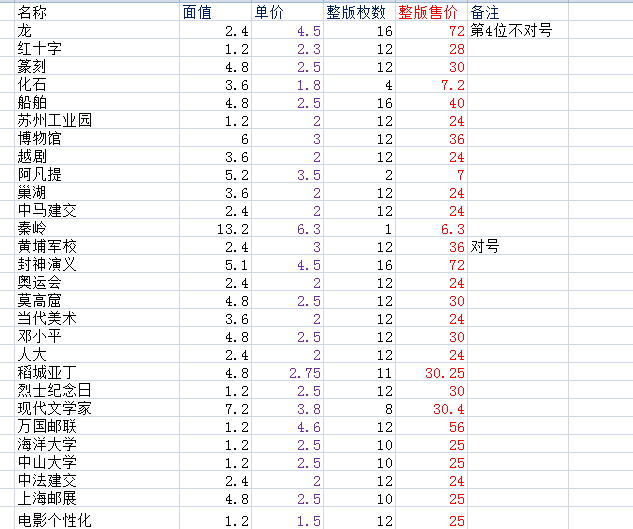The width and height of the screenshot is (633, 529).
Task: Select unit price 2.75 in 稻城亚丁 row
Action: point(287,373)
